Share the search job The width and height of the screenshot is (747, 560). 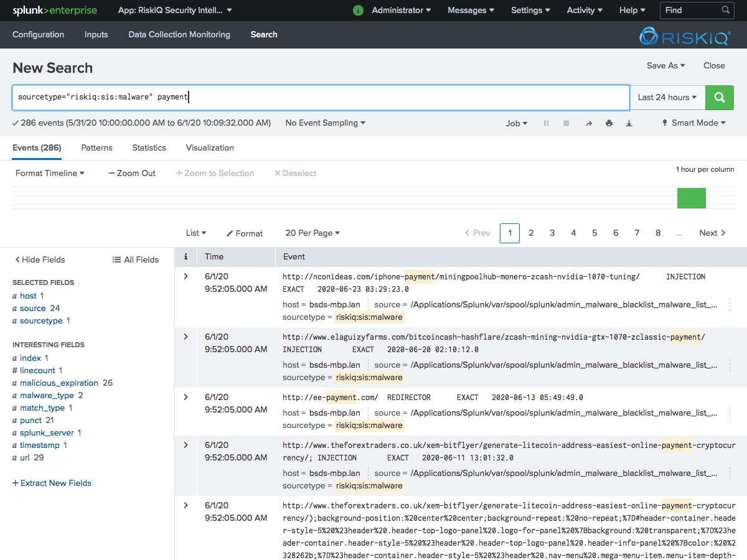click(589, 123)
